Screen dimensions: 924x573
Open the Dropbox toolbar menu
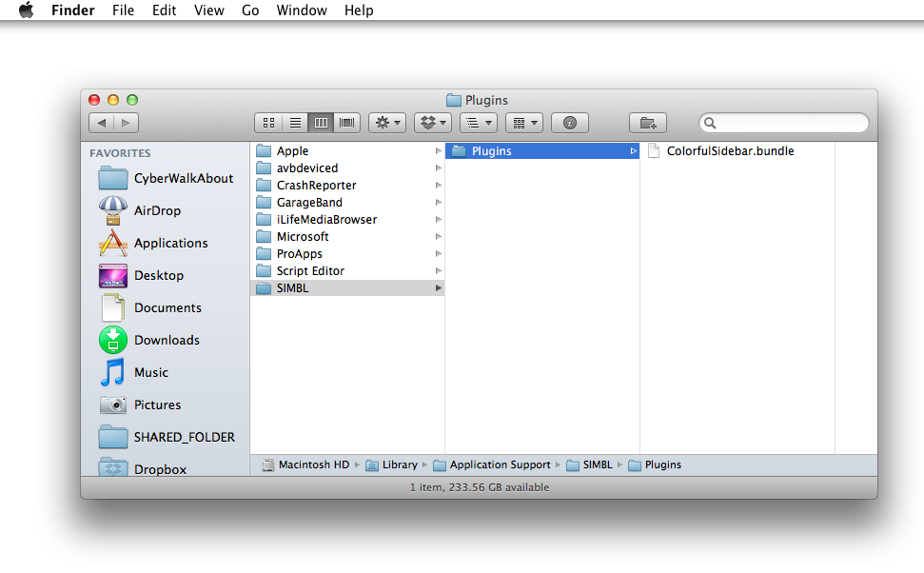click(x=433, y=123)
